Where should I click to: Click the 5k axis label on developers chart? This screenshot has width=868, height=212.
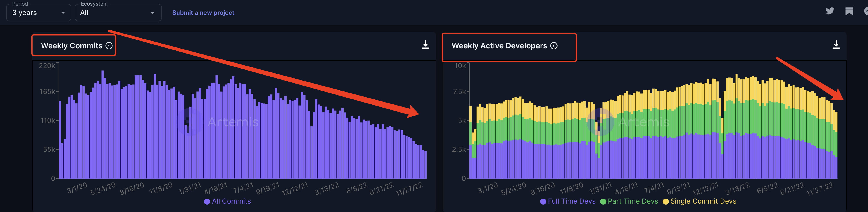coord(462,121)
